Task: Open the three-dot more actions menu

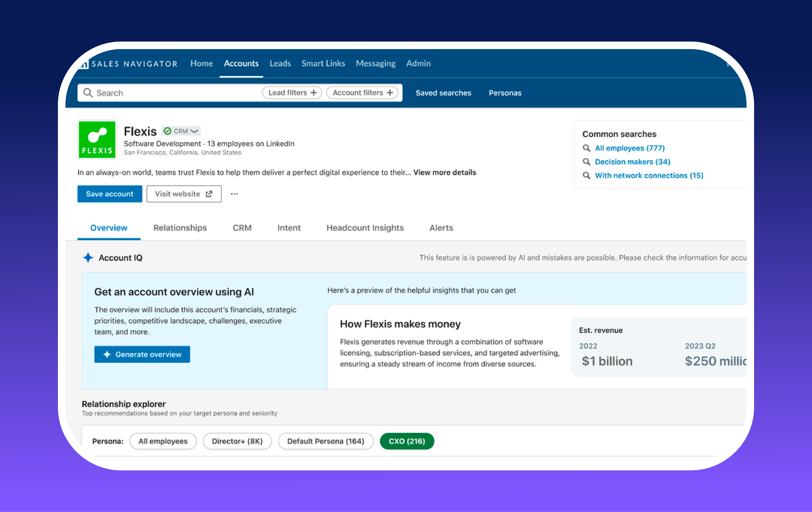Action: (x=234, y=194)
